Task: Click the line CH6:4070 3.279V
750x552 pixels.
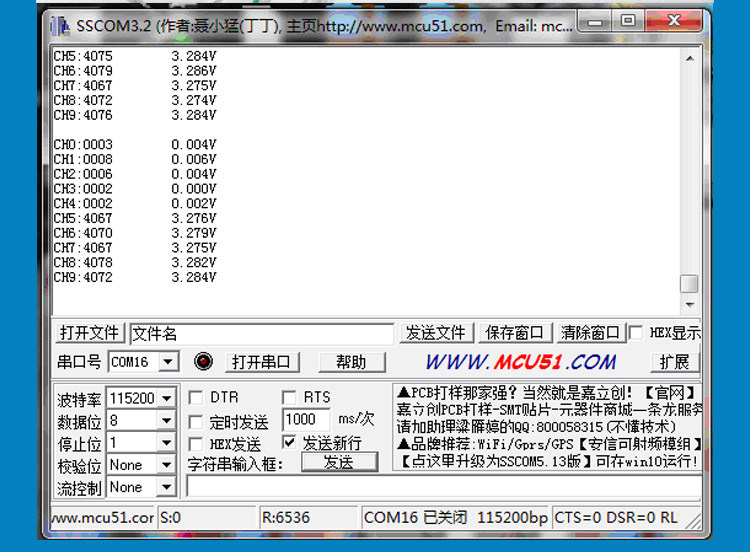Action: (135, 233)
